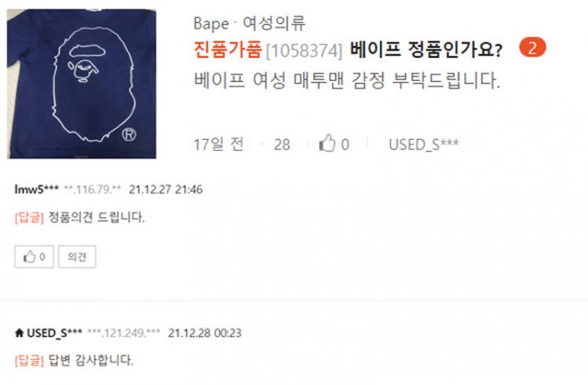Select the 진품가품 category label
This screenshot has width=588, height=385.
tap(228, 49)
